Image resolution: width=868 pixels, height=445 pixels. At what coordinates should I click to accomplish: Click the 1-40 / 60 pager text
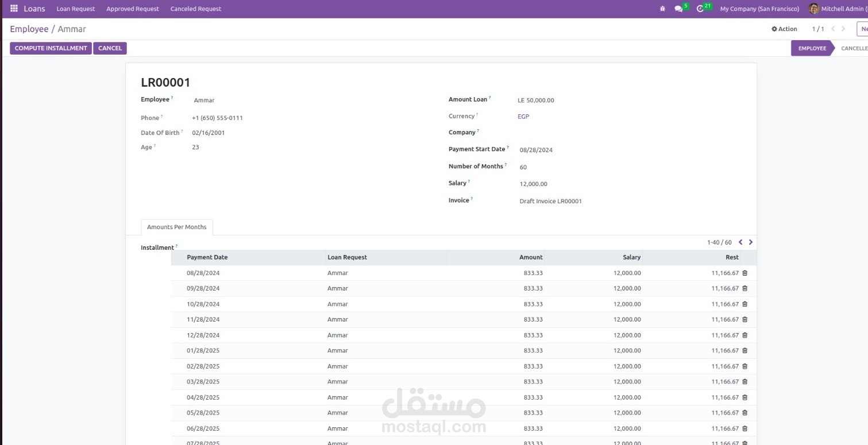[x=719, y=242]
